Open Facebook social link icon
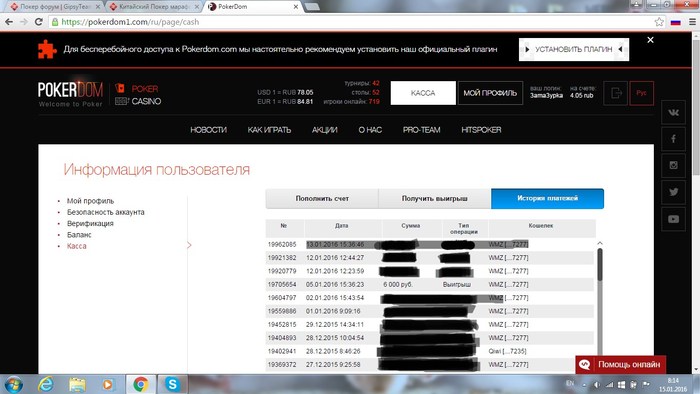The height and width of the screenshot is (394, 700). pos(673,139)
